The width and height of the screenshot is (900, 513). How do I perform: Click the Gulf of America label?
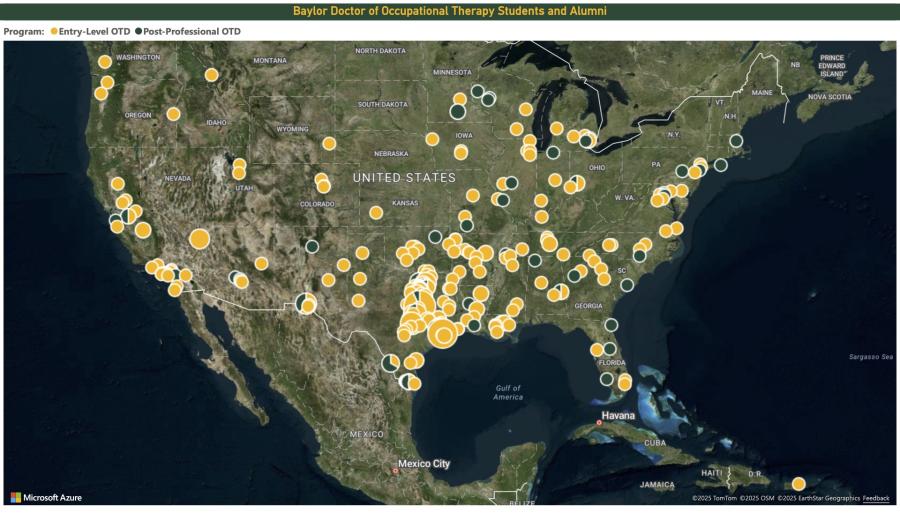(x=508, y=392)
